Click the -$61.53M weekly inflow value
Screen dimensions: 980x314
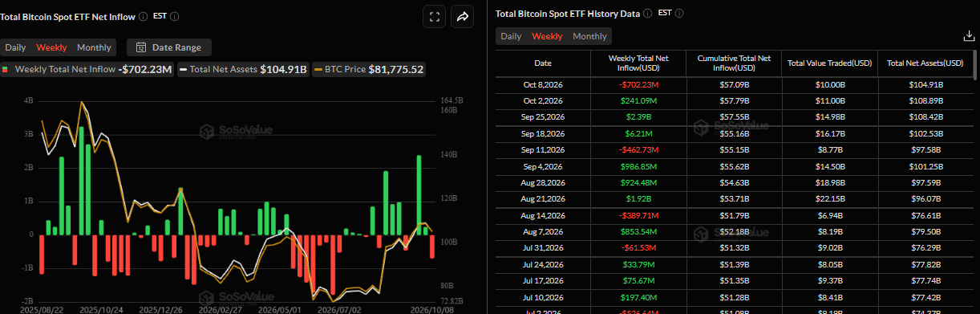[638, 248]
